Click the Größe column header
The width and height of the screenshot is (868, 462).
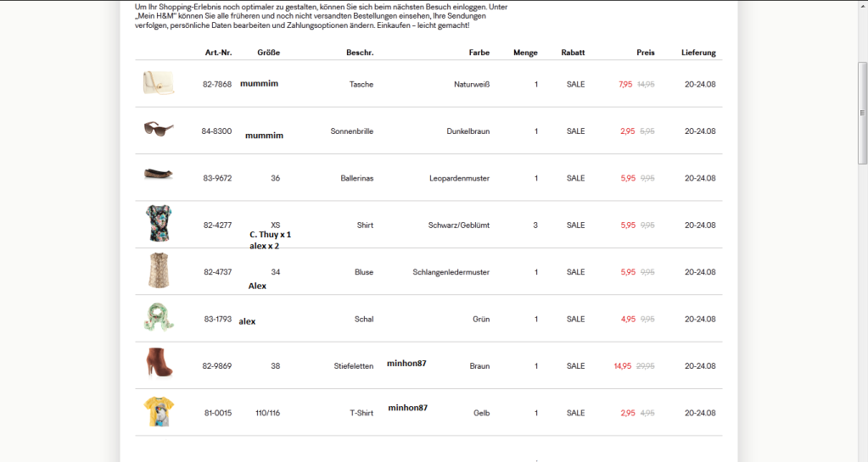[x=269, y=53]
